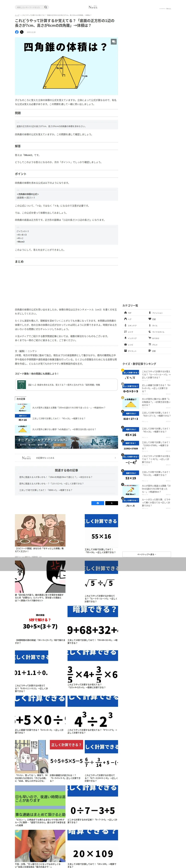This screenshot has height=868, width=186.
Task: Open ファッション category dress icon
Action: pyautogui.click(x=150, y=312)
